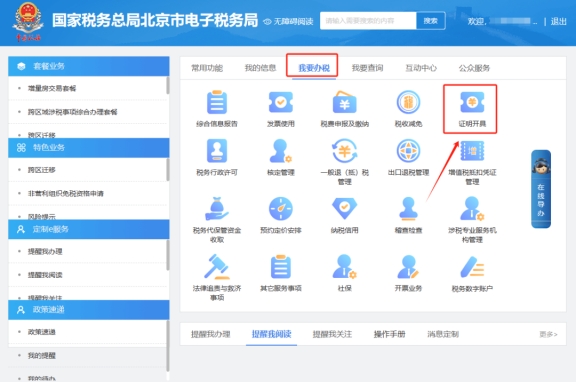Open 非营利组织免税资格申请 item
The image size is (576, 382).
click(x=65, y=193)
